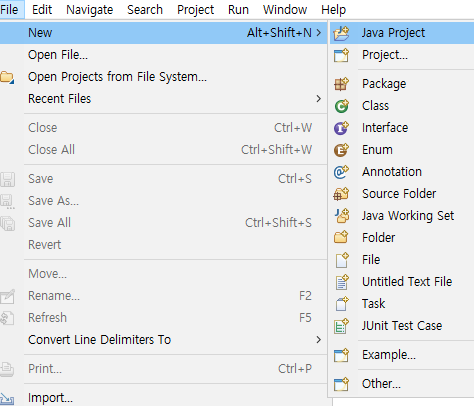Image resolution: width=474 pixels, height=406 pixels.
Task: Open the Search menu
Action: [145, 10]
